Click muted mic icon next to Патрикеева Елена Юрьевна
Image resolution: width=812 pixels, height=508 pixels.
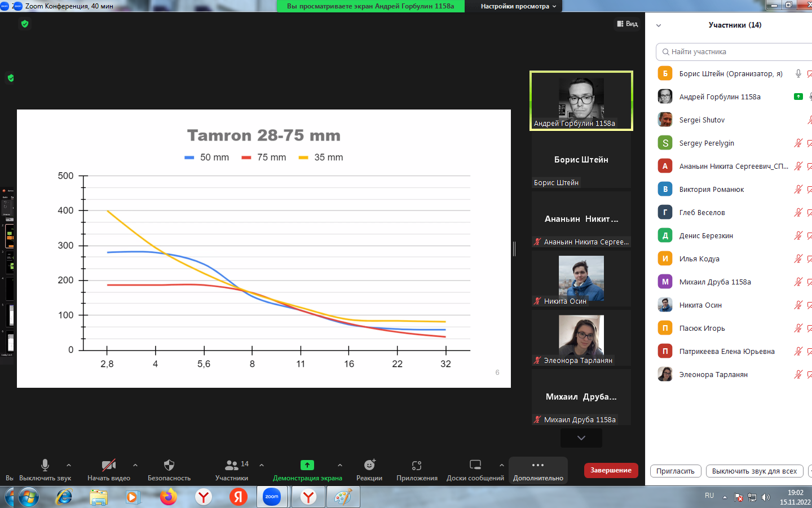(x=798, y=351)
